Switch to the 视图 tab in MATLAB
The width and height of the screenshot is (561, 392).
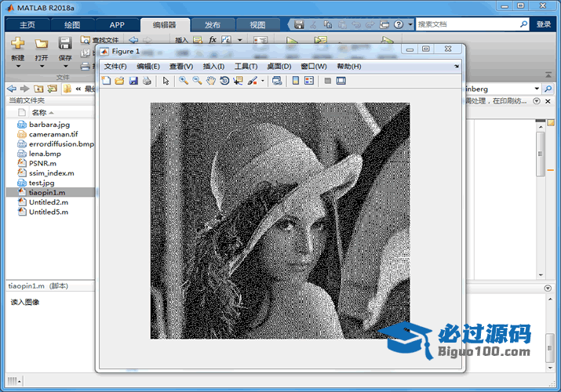(x=257, y=24)
